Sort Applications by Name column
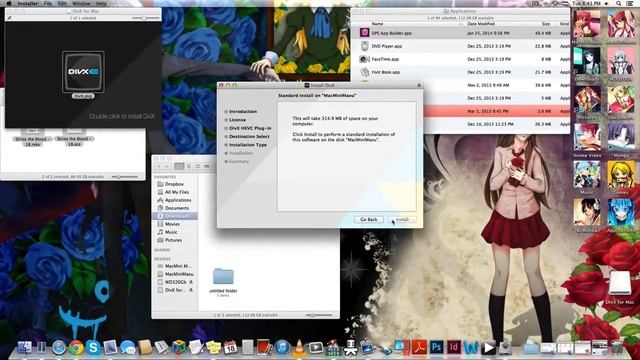Screen dimensions: 640x360 (377, 24)
